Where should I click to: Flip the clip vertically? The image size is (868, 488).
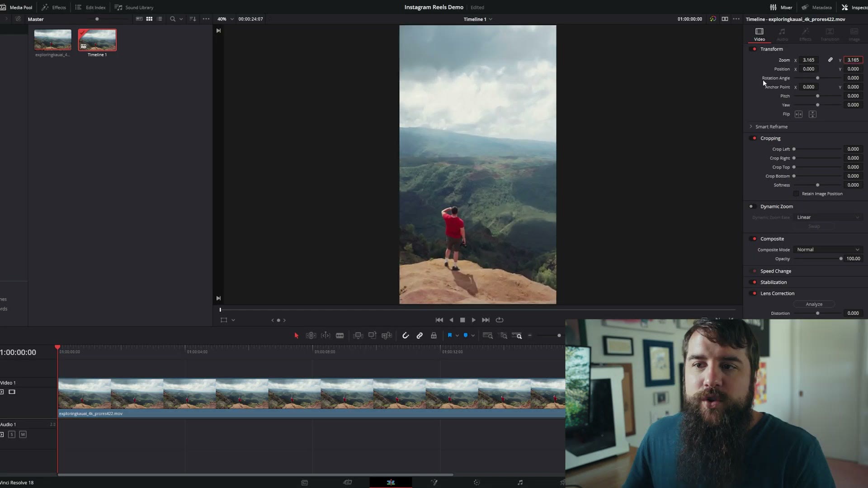812,114
